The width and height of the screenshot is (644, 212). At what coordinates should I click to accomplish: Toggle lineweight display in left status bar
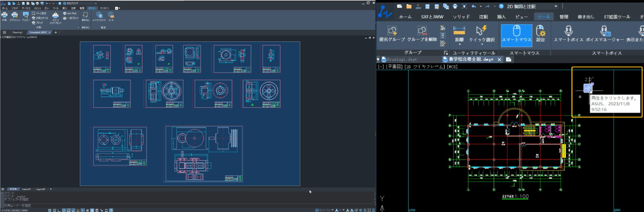coord(87,210)
